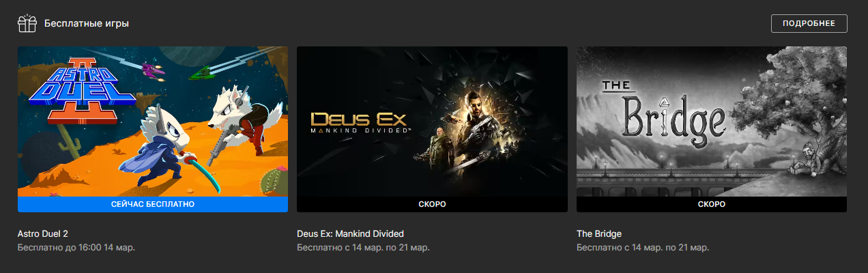Open The Bridge game cover art
Viewport: 868px width, 273px height.
point(712,121)
